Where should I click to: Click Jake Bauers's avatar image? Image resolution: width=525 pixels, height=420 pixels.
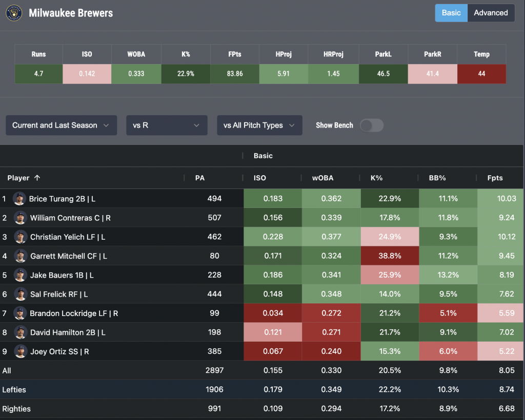pyautogui.click(x=19, y=275)
